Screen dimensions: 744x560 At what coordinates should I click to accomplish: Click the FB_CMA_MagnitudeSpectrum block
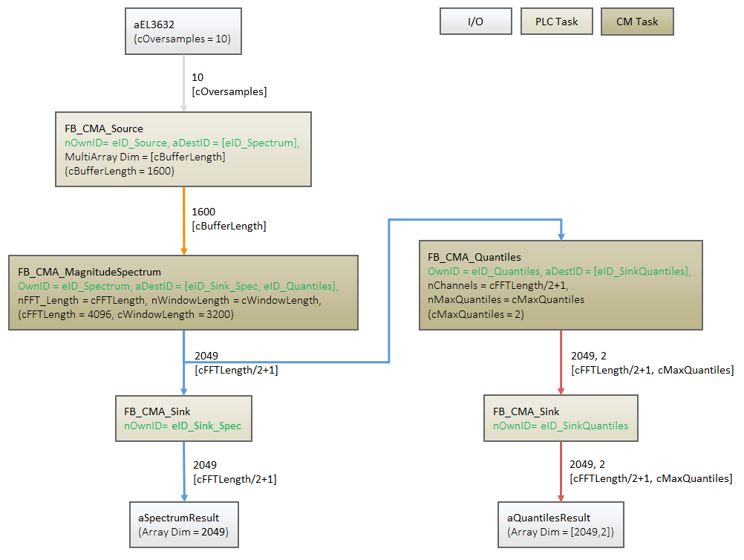pos(183,293)
